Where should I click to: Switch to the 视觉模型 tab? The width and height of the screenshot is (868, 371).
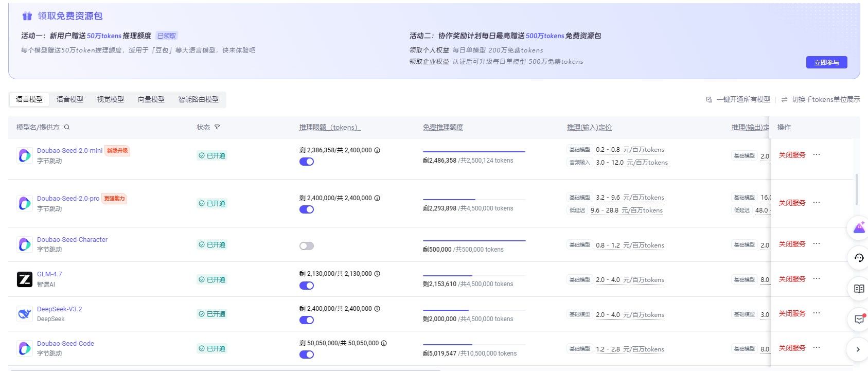point(111,99)
